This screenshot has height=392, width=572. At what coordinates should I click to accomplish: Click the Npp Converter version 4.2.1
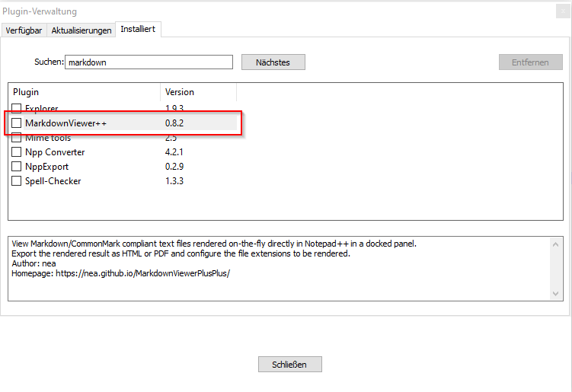[174, 152]
